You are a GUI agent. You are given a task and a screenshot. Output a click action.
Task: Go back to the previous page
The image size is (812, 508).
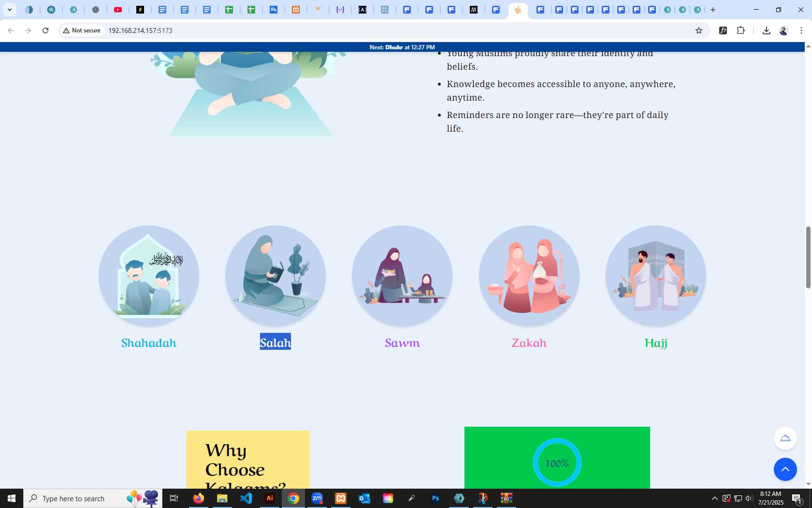[11, 30]
